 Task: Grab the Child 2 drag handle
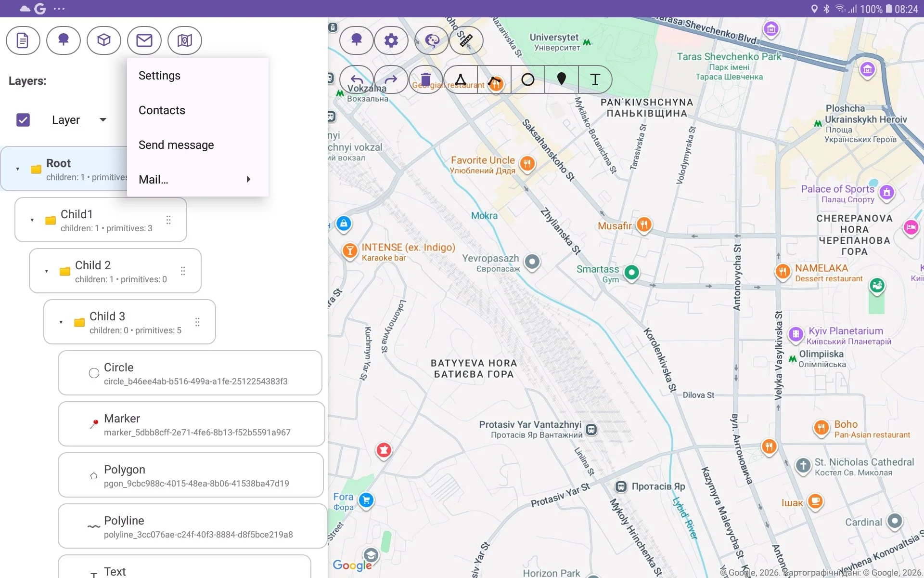[183, 271]
